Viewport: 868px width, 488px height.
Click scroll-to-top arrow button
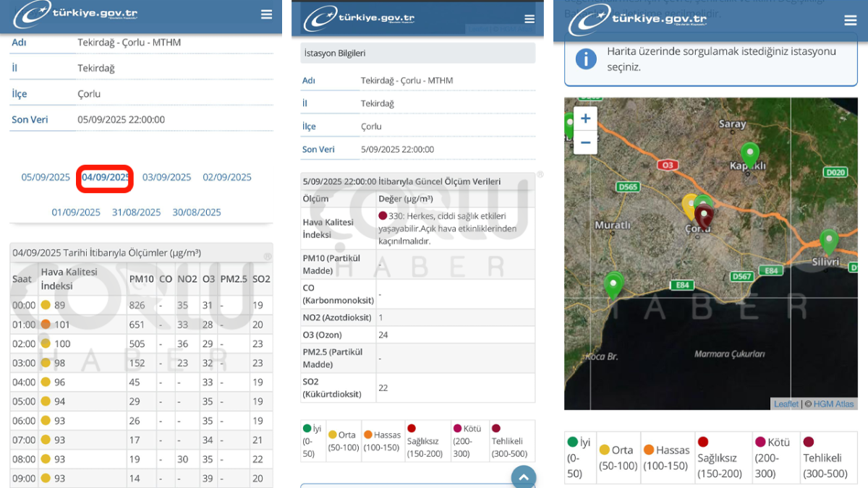(523, 477)
